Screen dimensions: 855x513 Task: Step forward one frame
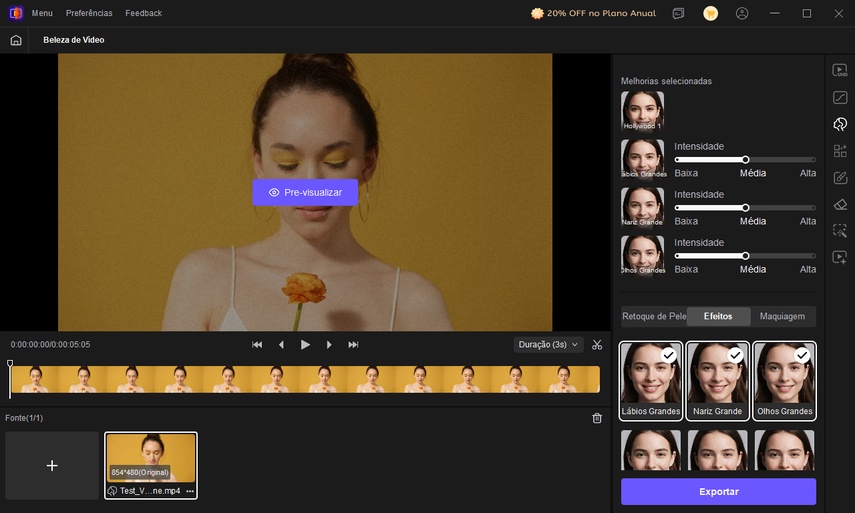329,345
